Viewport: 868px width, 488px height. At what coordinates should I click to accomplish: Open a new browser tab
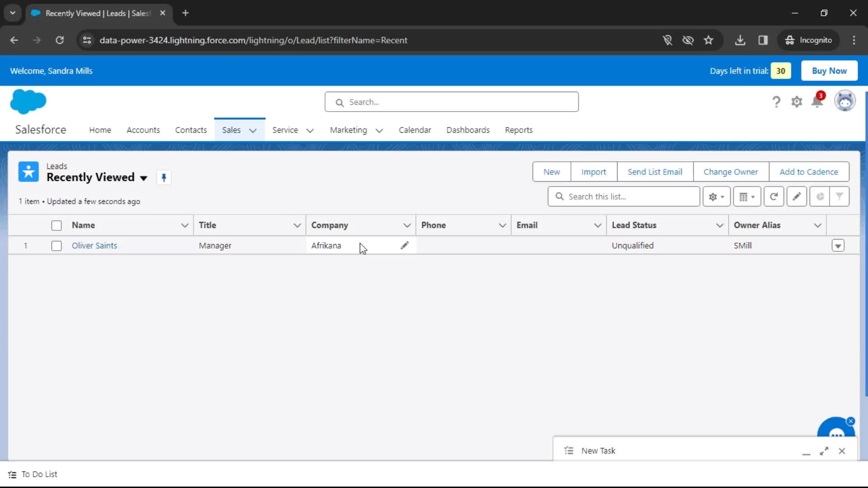point(185,13)
